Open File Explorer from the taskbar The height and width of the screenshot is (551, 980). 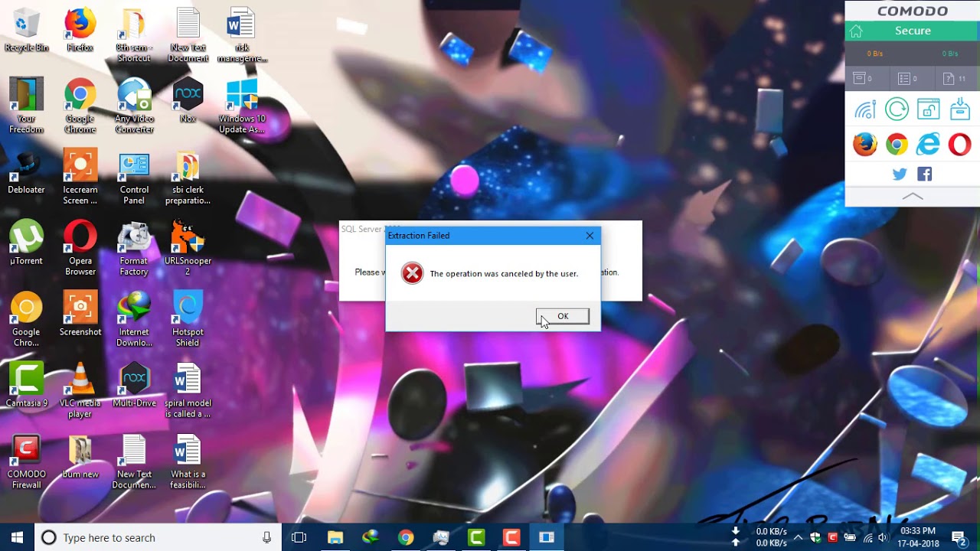tap(335, 537)
